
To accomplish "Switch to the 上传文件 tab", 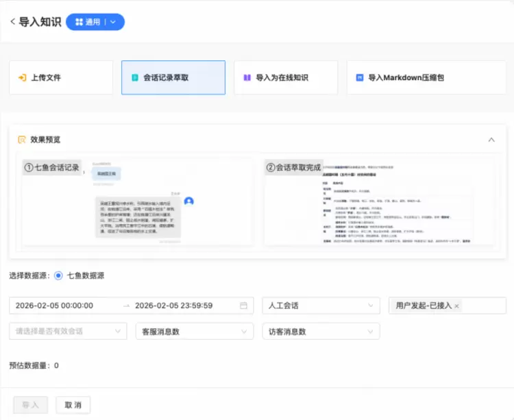I will (61, 78).
